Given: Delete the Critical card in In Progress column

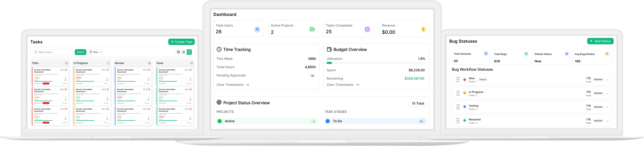Looking at the screenshot, I should (x=108, y=70).
